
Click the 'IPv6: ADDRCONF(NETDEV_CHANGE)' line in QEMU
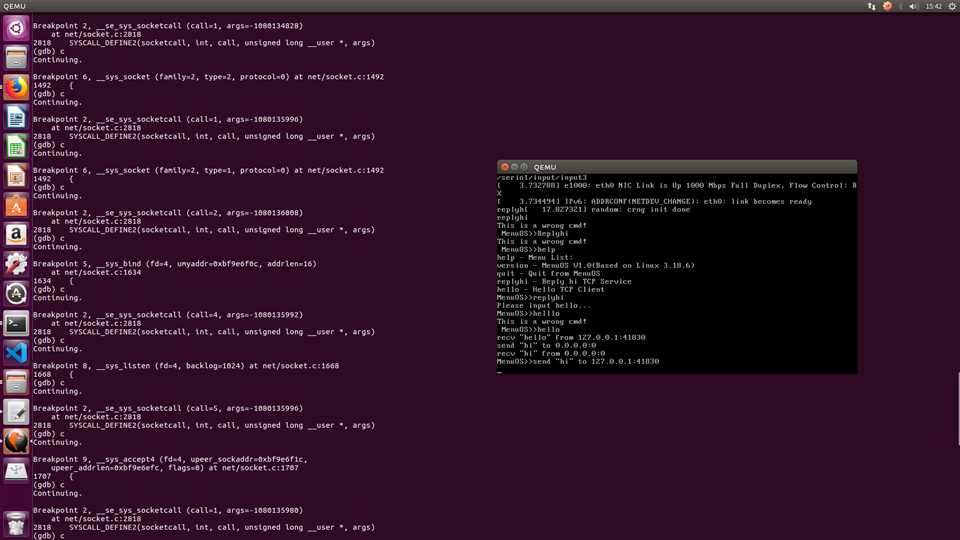click(654, 201)
